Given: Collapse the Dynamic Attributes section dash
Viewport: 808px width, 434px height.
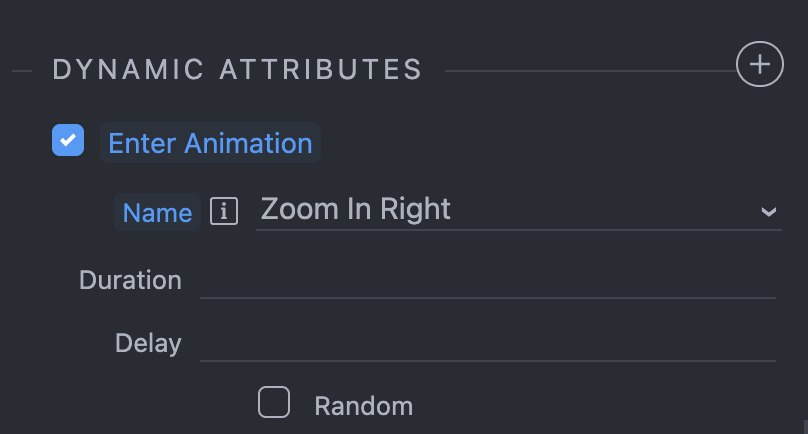Looking at the screenshot, I should click(22, 71).
